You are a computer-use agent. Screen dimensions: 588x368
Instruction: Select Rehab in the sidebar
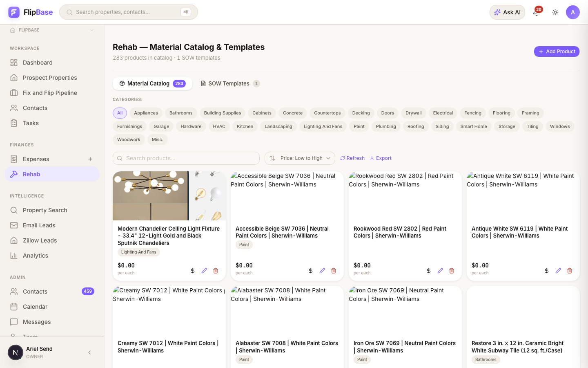52,174
